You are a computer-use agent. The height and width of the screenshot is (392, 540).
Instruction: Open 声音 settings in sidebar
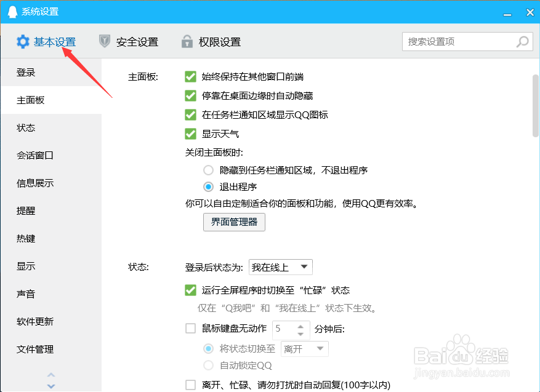coord(51,294)
